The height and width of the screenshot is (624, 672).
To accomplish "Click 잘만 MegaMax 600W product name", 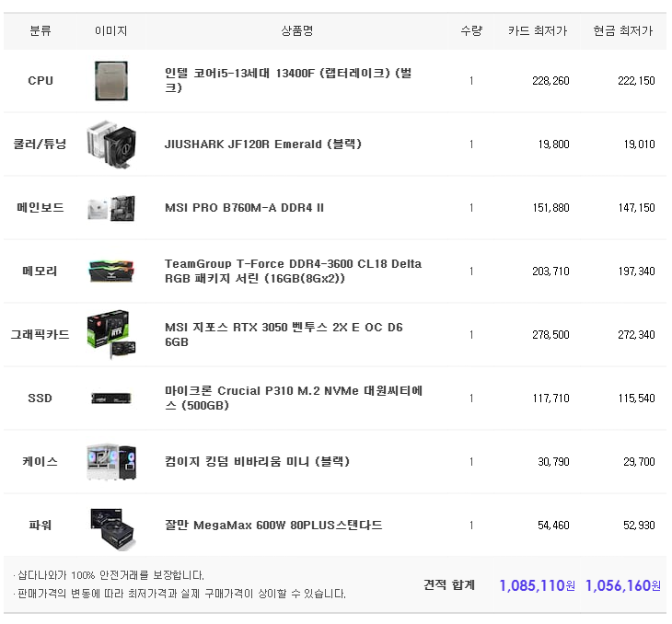I will click(x=273, y=526).
